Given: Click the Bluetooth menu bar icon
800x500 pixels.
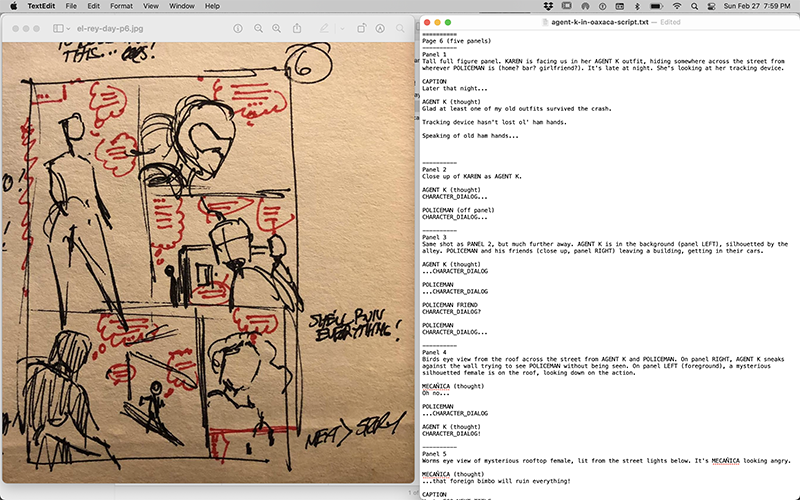Looking at the screenshot, I should click(637, 6).
